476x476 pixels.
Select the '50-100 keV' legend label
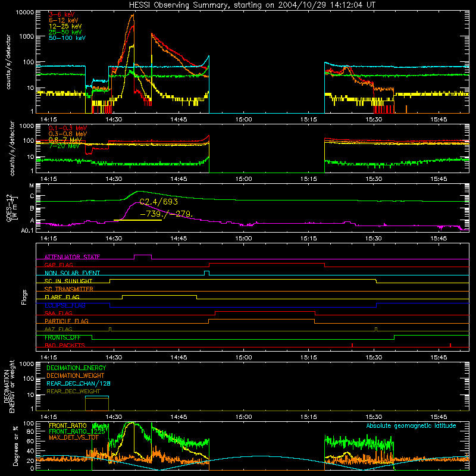point(67,37)
